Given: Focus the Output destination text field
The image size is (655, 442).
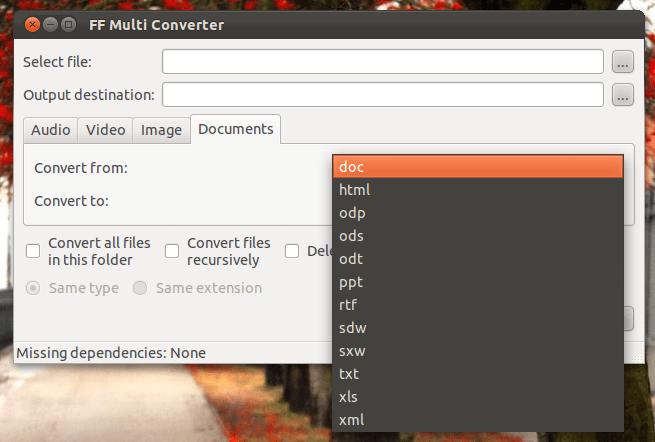Looking at the screenshot, I should (x=383, y=95).
